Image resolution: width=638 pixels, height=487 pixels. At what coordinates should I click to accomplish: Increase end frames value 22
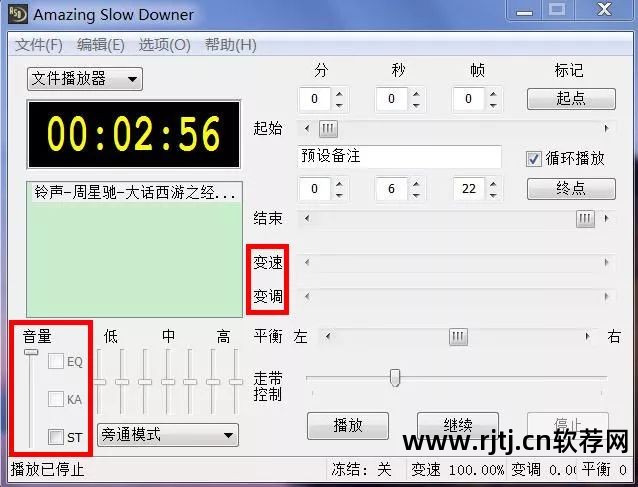(x=493, y=183)
